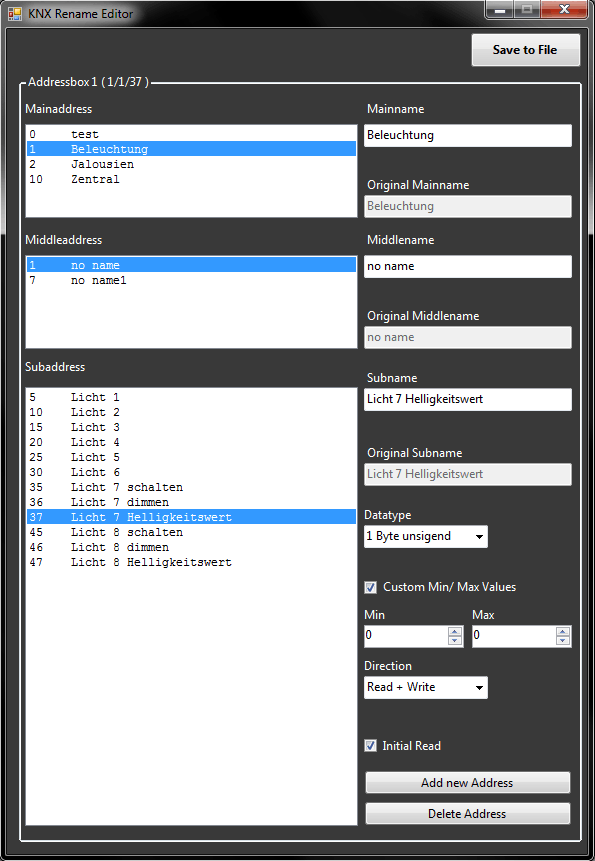Expand the Direction Read + Write dropdown

[x=425, y=687]
